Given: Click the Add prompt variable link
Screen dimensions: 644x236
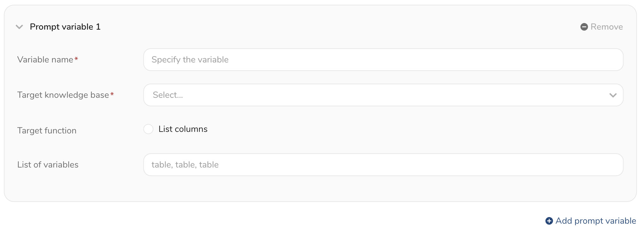Looking at the screenshot, I should click(595, 221).
